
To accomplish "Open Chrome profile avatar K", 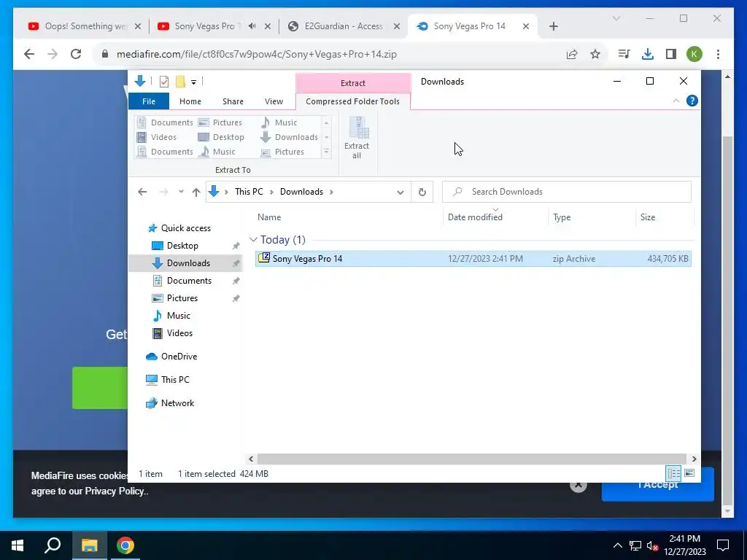I will pyautogui.click(x=694, y=54).
